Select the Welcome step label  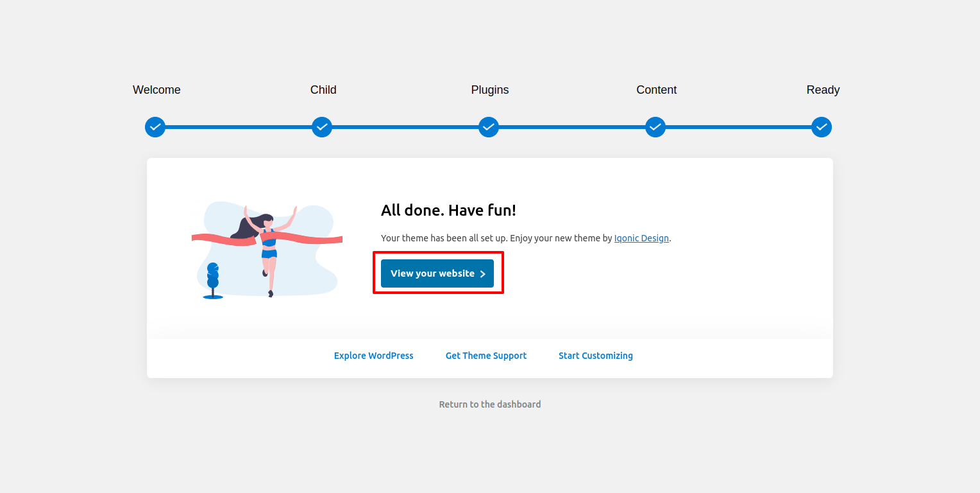[x=156, y=90]
